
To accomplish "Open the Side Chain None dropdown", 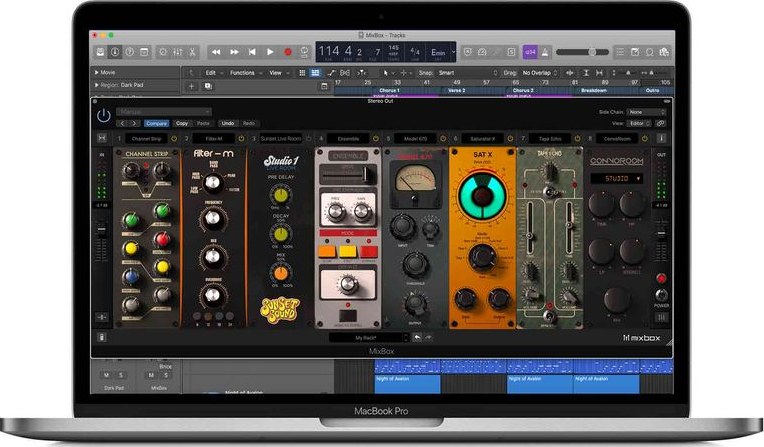I will pyautogui.click(x=646, y=112).
